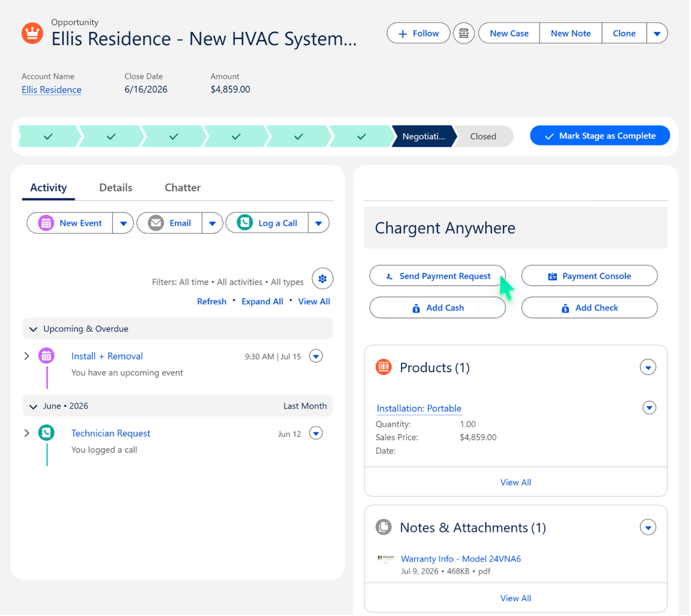Viewport: 691px width, 616px height.
Task: Expand the Technician Request call entry
Action: pyautogui.click(x=26, y=433)
